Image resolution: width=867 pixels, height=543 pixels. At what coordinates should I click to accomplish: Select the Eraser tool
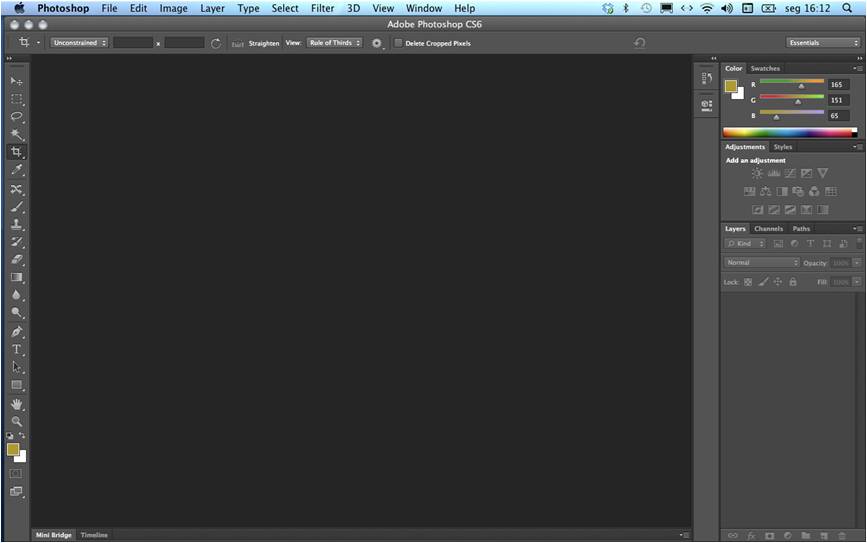pos(17,260)
